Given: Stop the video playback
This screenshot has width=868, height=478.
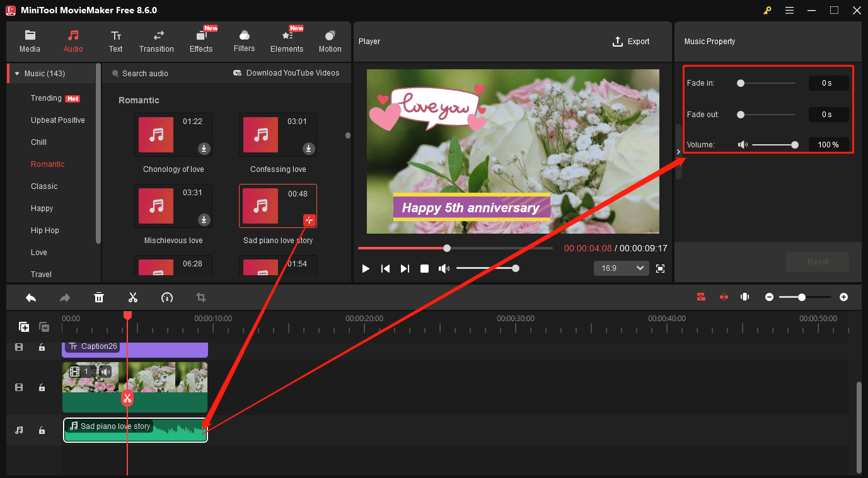Looking at the screenshot, I should [425, 269].
